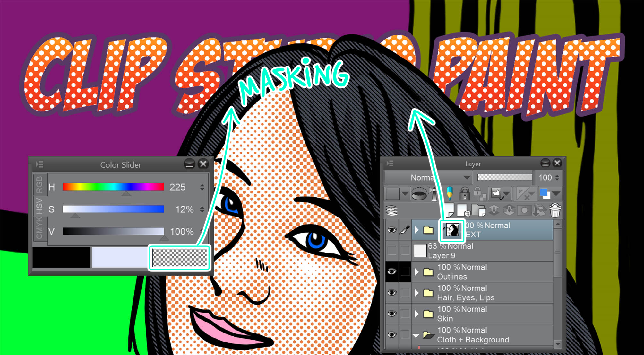Hide the Cloth + Background folder
This screenshot has width=644, height=355.
tap(391, 335)
